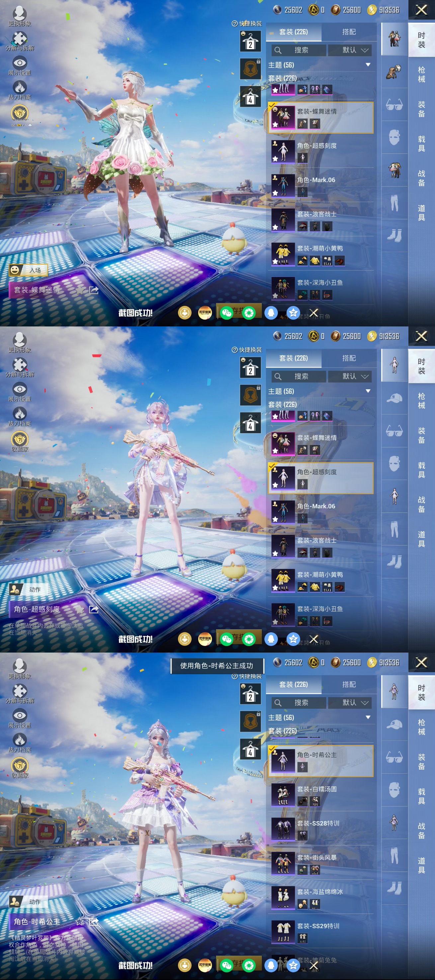Switch to 枪械 tab in top screenshot
Viewport: 435px width, 980px height.
[421, 74]
